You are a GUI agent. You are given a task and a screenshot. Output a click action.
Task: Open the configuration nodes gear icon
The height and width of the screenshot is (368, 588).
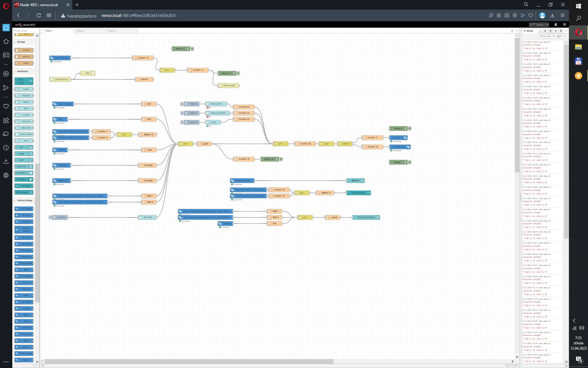[x=556, y=31]
